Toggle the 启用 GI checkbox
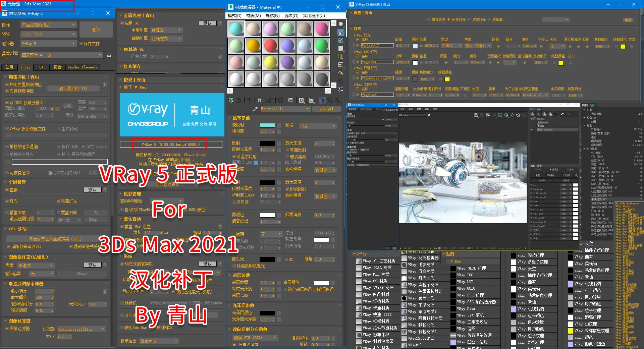Image resolution: width=644 pixels, height=349 pixels. click(x=122, y=23)
